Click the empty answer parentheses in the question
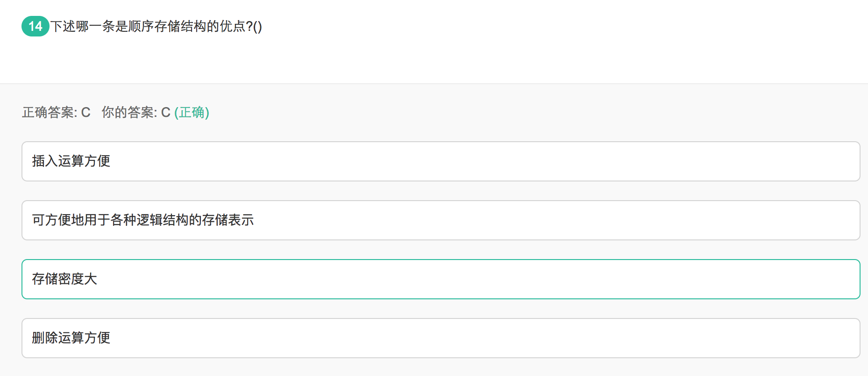The image size is (868, 376). 257,27
